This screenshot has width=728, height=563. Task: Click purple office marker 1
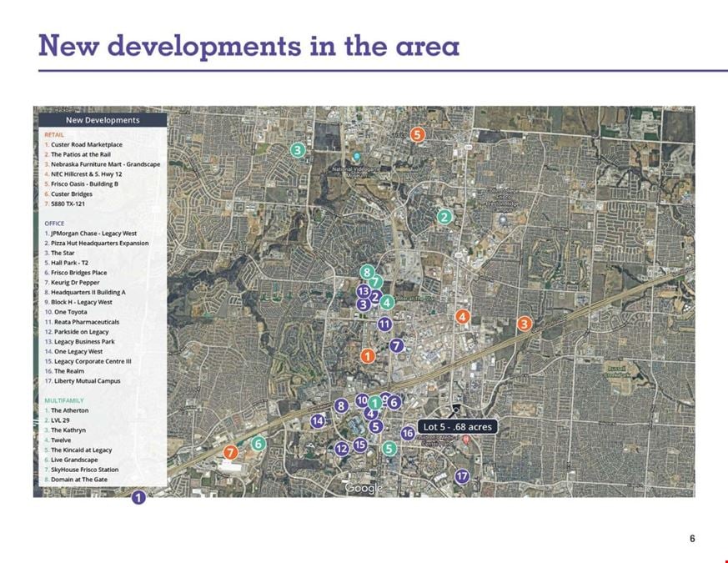(138, 497)
